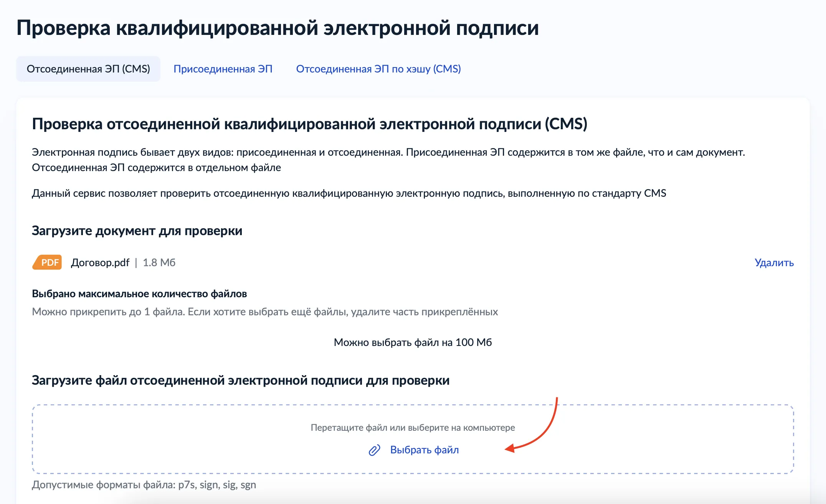826x504 pixels.
Task: Click the Выбрано максимальное количество файлов notice
Action: (139, 294)
